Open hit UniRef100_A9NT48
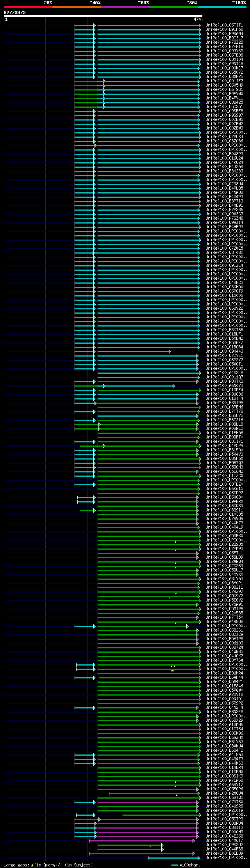Screen dimensions: 250x868 point(224,64)
